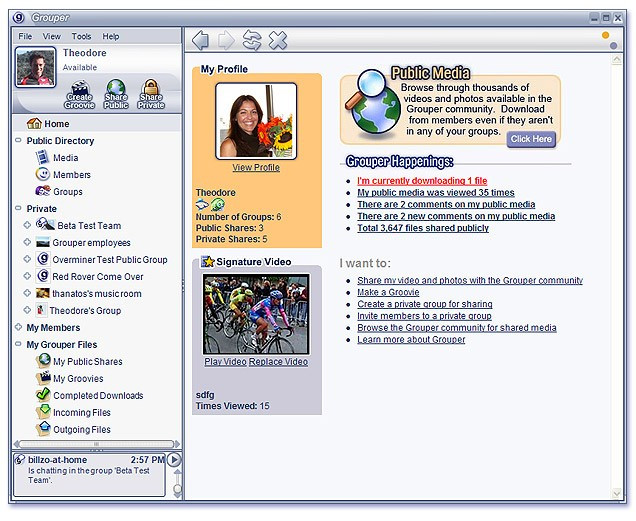Open the Members smiley icon
Viewport: 636px width, 521px height.
coord(43,174)
